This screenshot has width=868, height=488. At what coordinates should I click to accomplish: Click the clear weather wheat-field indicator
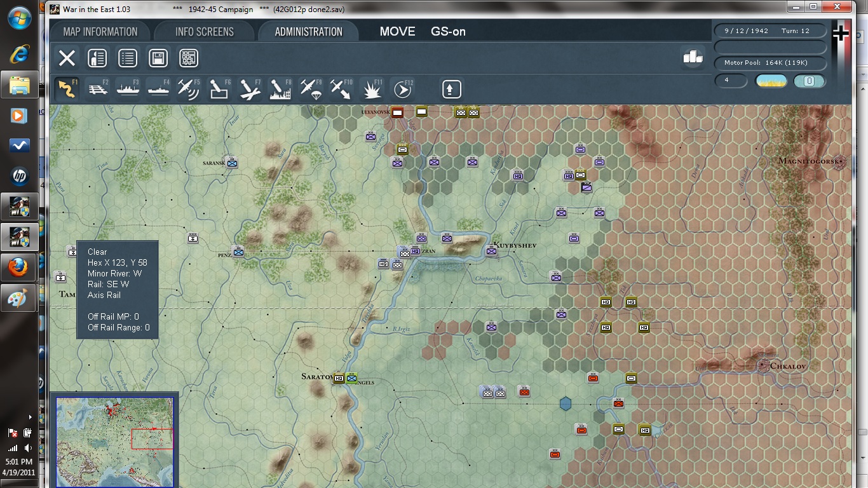771,81
